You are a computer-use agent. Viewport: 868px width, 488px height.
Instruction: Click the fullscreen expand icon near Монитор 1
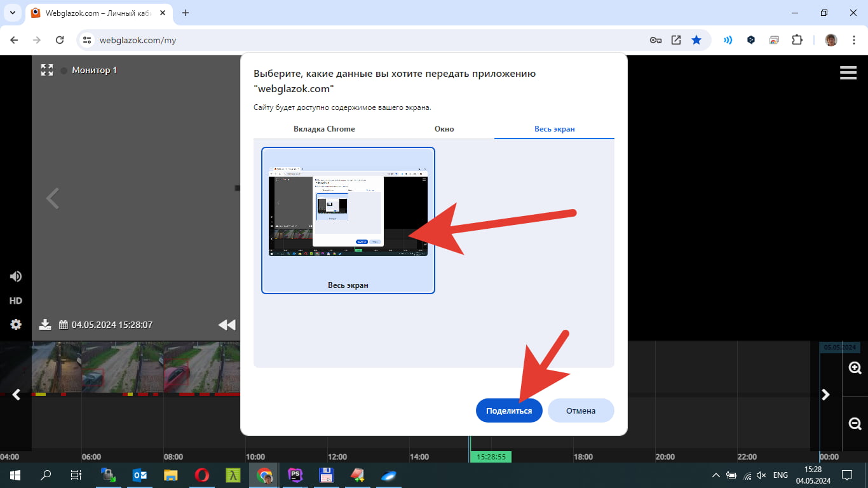tap(46, 70)
